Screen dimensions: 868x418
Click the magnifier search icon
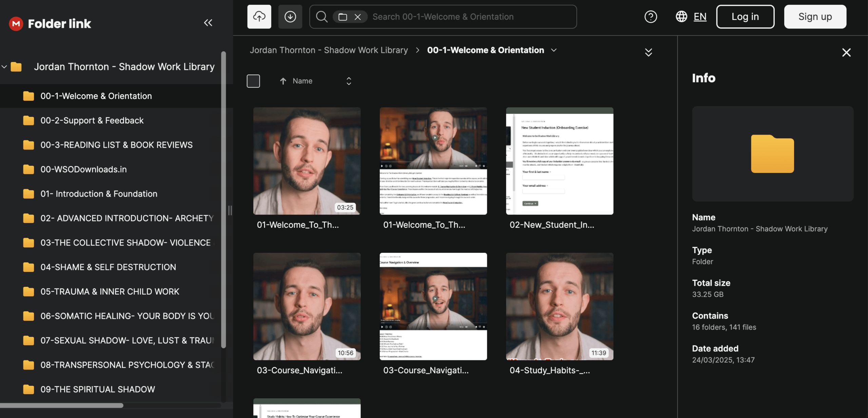tap(321, 17)
